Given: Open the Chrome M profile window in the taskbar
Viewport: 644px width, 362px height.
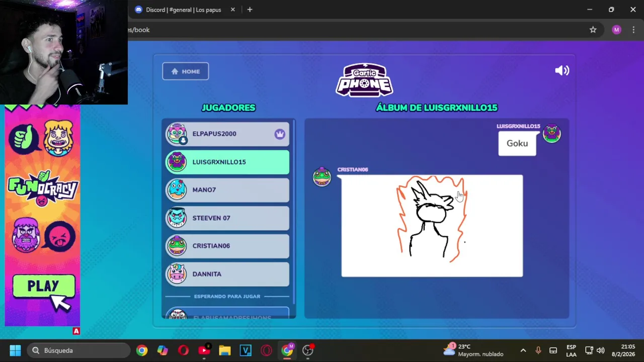Looking at the screenshot, I should pyautogui.click(x=287, y=350).
